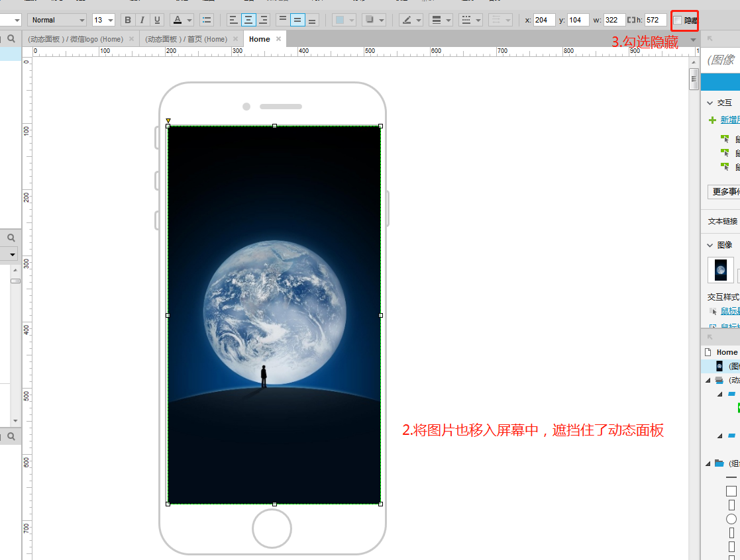Select the earth image on canvas
This screenshot has width=740, height=560.
tap(274, 315)
